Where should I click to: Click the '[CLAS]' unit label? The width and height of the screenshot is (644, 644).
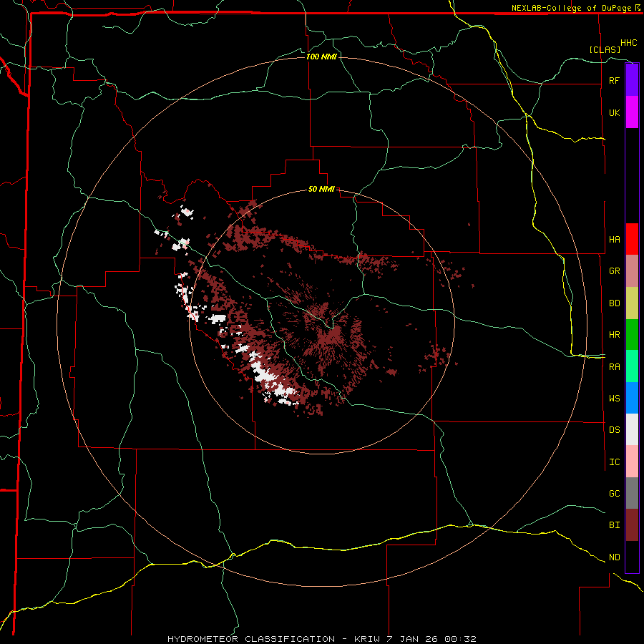[x=605, y=49]
